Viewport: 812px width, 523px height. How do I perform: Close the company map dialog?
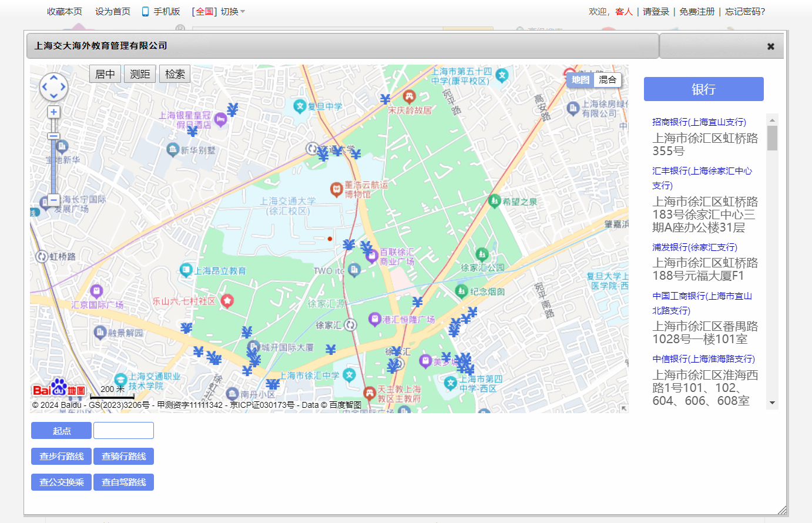point(770,46)
